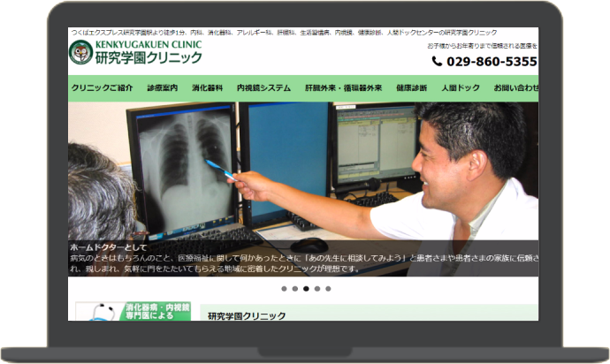Click the phone icon beside 029-860-5355
The image size is (610, 364).
[x=437, y=62]
